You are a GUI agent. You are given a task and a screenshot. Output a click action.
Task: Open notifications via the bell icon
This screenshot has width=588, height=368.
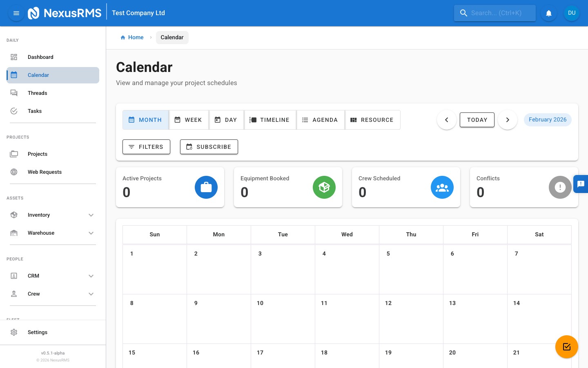click(549, 13)
